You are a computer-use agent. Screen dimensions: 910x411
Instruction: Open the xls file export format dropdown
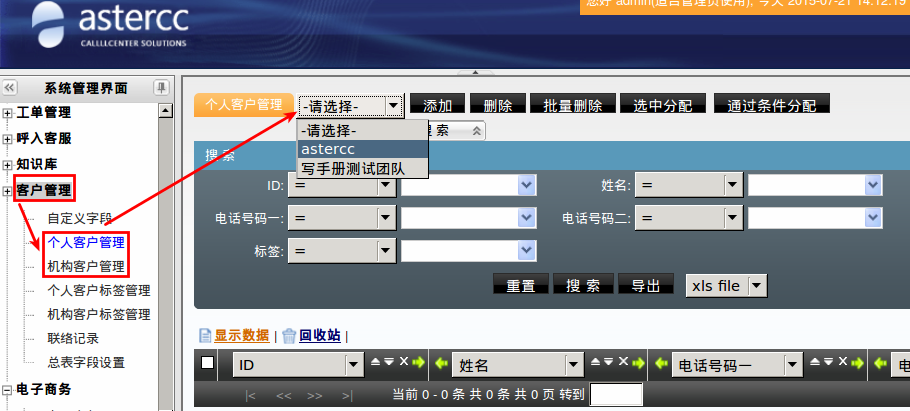[x=756, y=286]
